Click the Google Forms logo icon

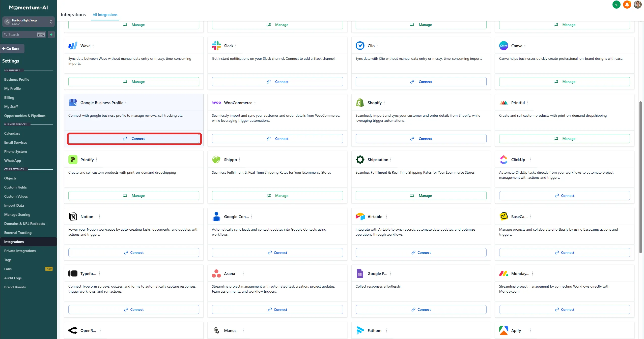pyautogui.click(x=360, y=273)
